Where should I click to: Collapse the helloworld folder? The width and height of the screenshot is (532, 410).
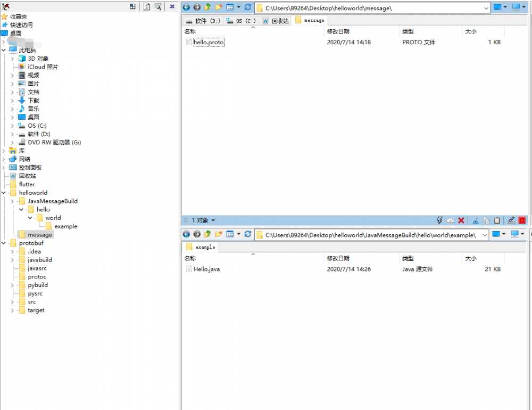(x=3, y=193)
